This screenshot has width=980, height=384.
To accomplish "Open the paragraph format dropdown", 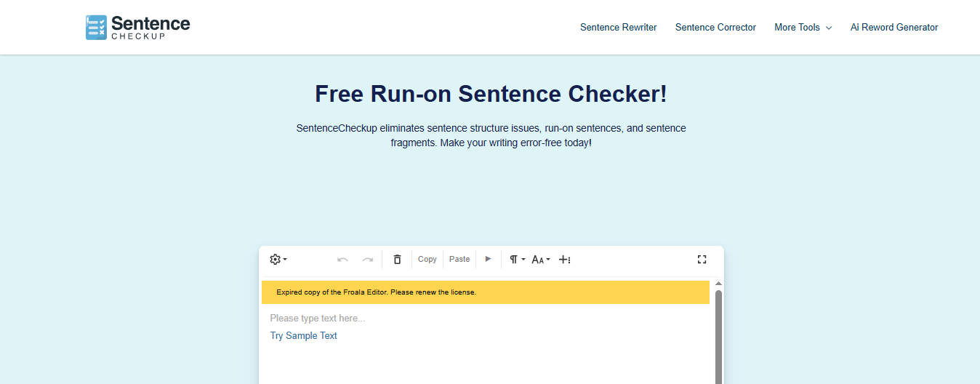I will pos(517,260).
